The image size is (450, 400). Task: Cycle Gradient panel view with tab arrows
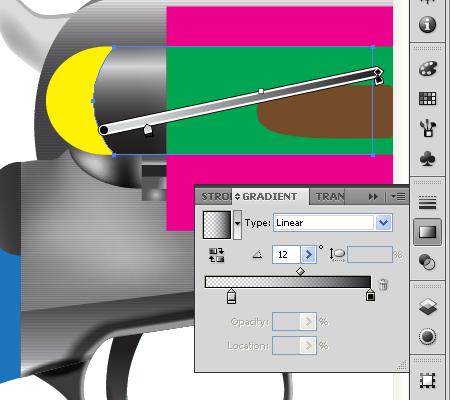tap(237, 197)
